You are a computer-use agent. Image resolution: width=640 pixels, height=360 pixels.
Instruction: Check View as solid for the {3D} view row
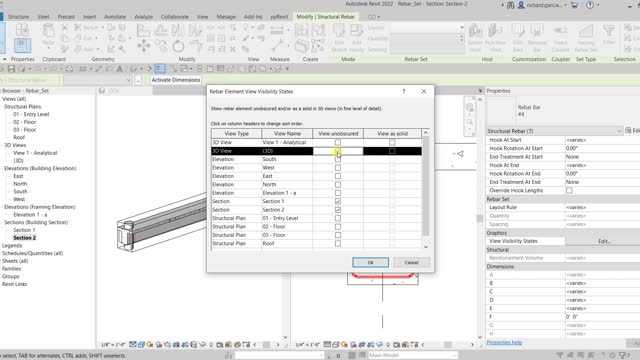(x=392, y=151)
